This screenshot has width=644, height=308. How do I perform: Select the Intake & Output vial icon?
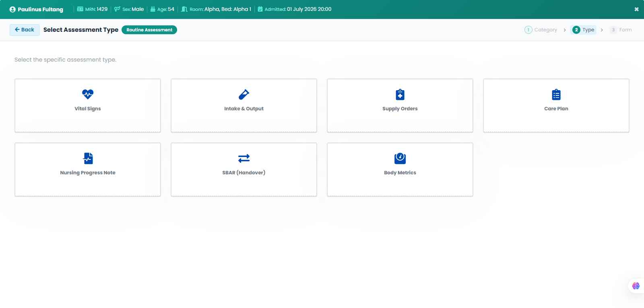tap(244, 94)
